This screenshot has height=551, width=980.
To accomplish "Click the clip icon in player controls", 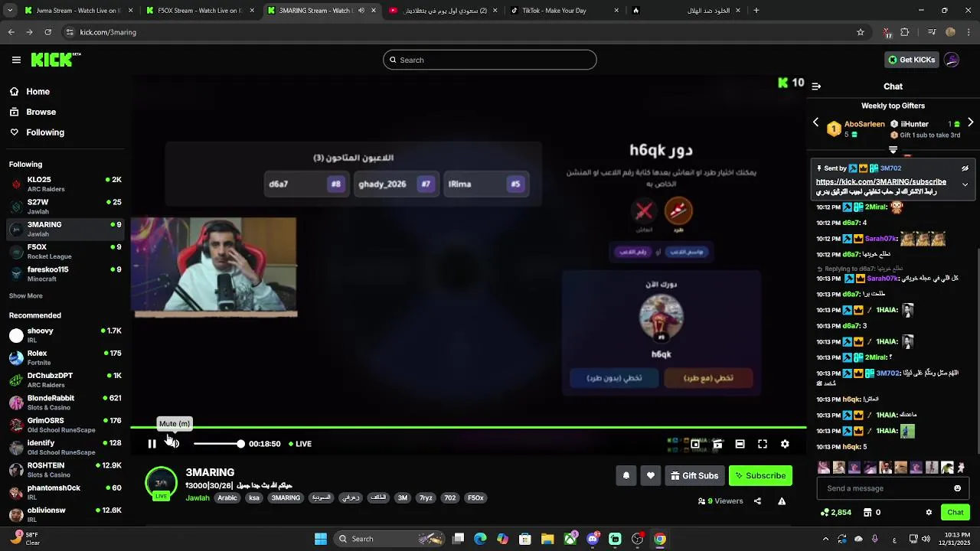I will click(717, 444).
